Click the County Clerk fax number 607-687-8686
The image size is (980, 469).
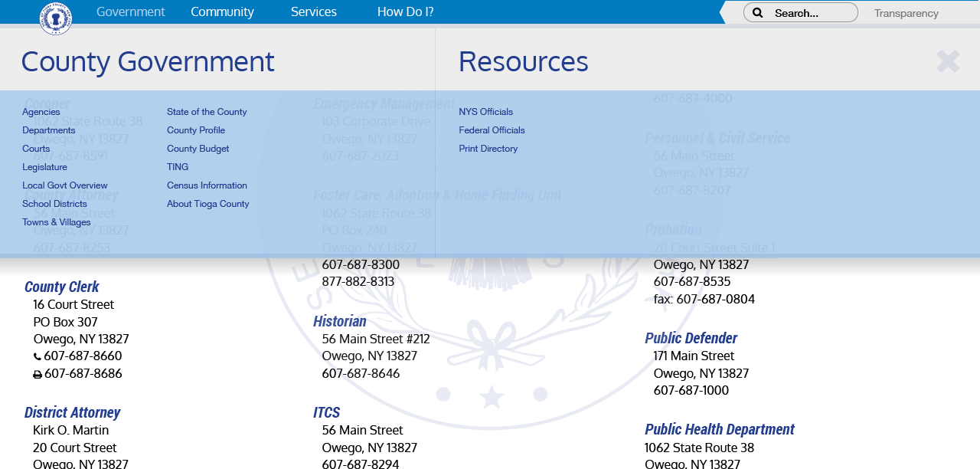83,374
